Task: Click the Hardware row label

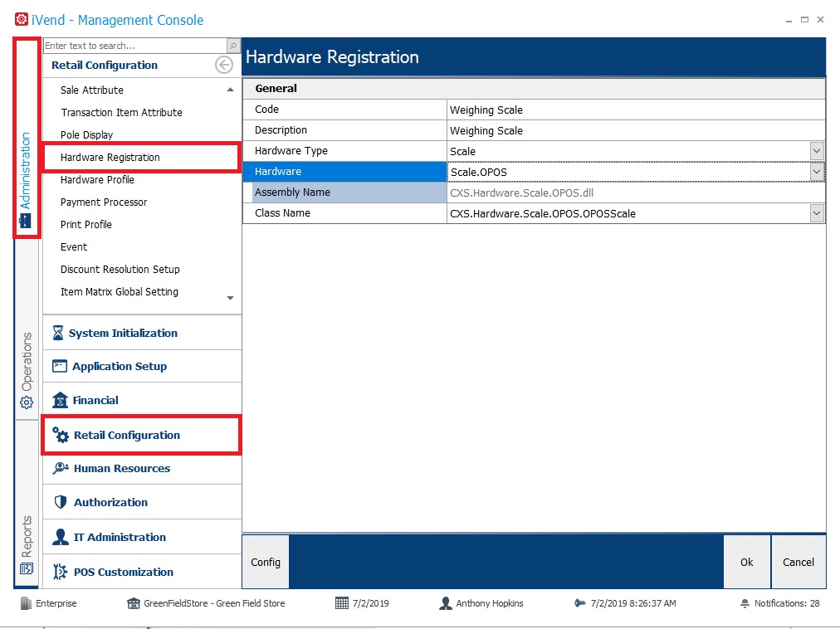Action: (345, 172)
